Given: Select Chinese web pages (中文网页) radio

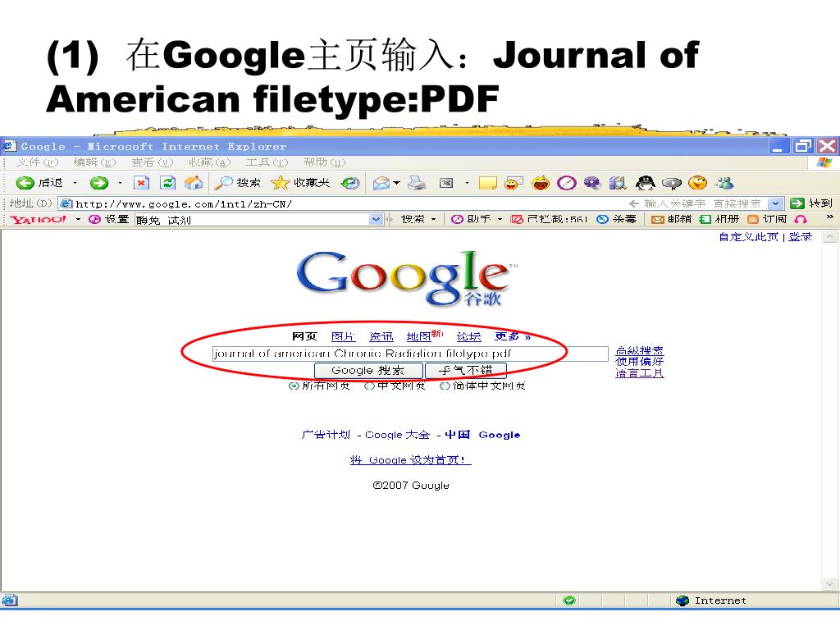Looking at the screenshot, I should [369, 386].
